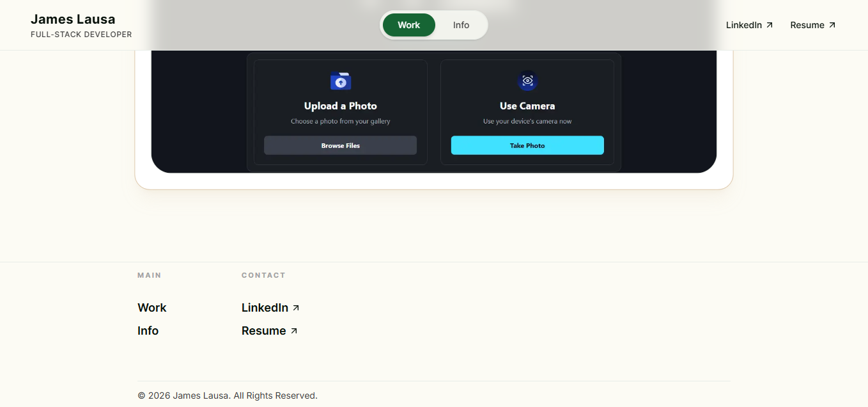Open the Resume link in the top navigation
This screenshot has width=868, height=407.
[x=807, y=25]
